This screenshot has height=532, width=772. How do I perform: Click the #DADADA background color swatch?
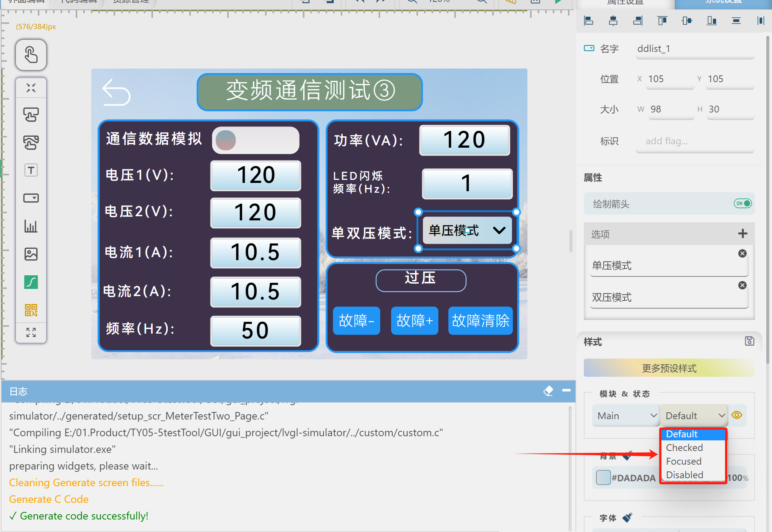[x=603, y=477]
